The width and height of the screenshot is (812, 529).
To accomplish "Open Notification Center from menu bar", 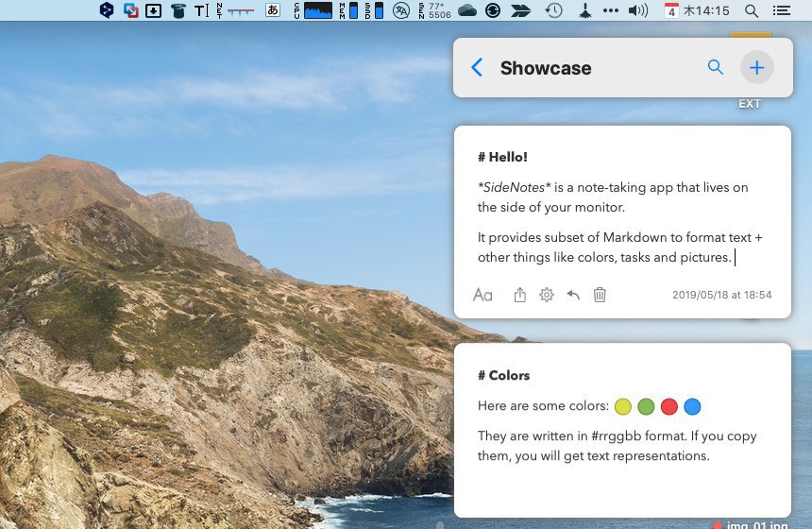I will tap(781, 10).
